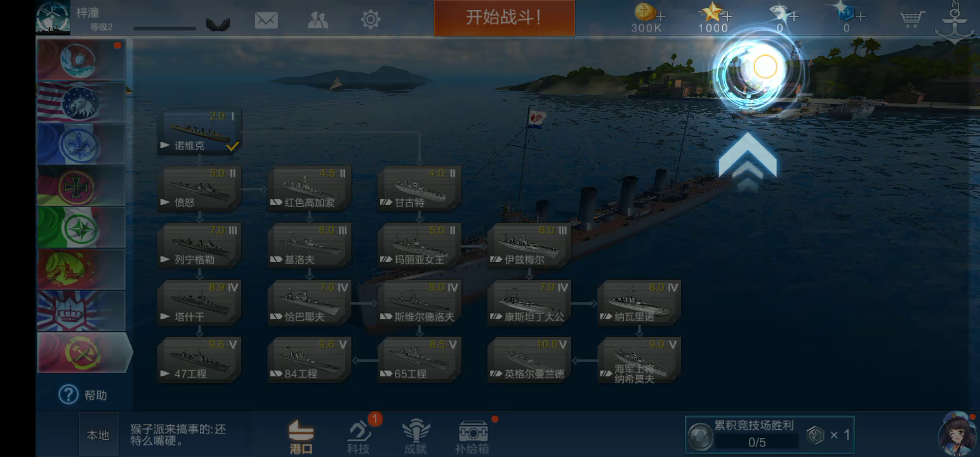The image size is (980, 457).
Task: Click the 累积竞技场胜利 progress bar 0/5
Action: click(x=757, y=442)
